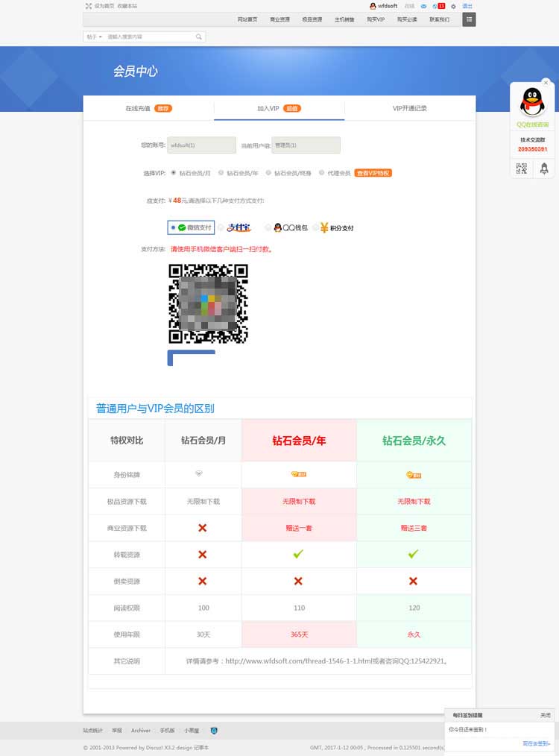Open the messages envelope icon

tap(423, 6)
